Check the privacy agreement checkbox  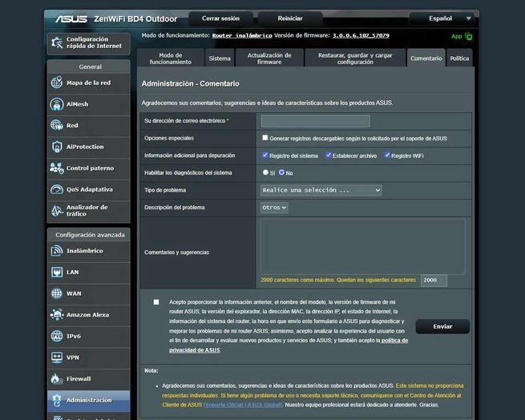[x=156, y=302]
